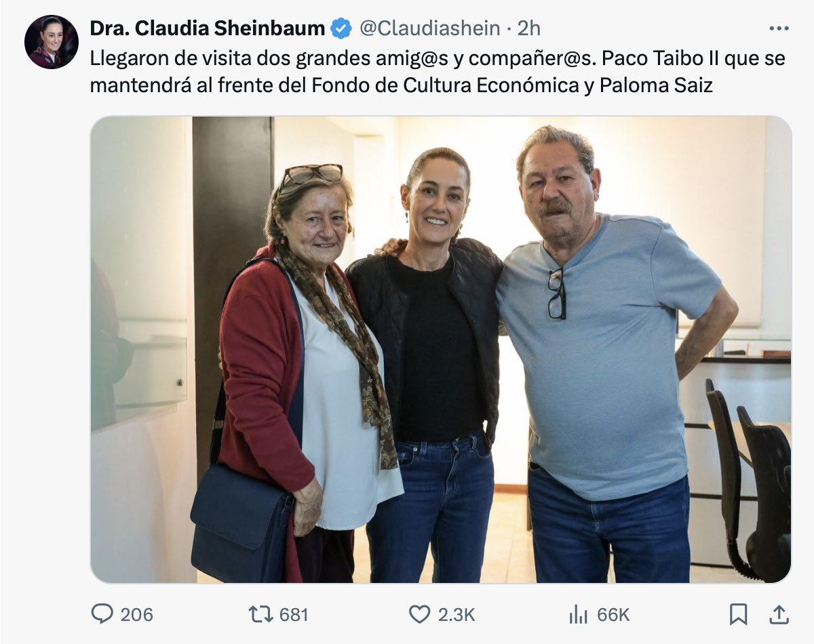Open Claudia Sheinbaum's profile avatar
Image resolution: width=814 pixels, height=644 pixels.
(51, 42)
